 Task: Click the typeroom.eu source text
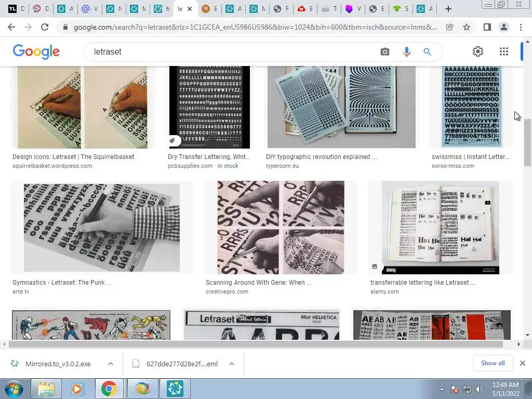click(x=282, y=166)
